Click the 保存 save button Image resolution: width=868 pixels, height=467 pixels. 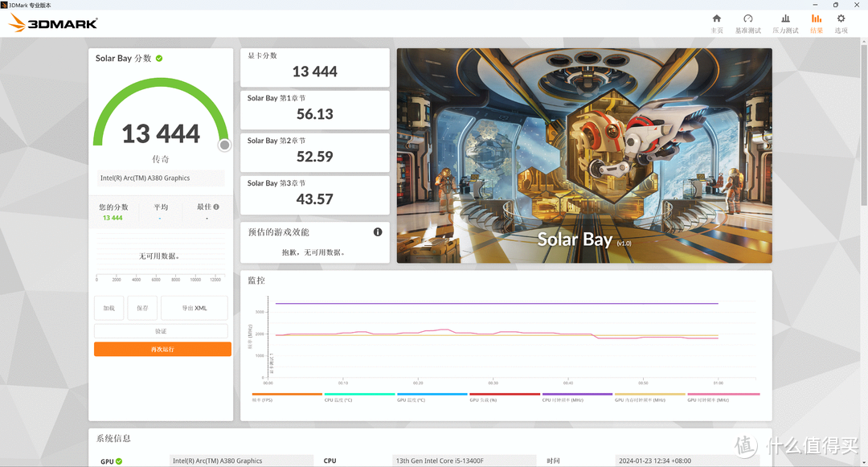tap(142, 308)
